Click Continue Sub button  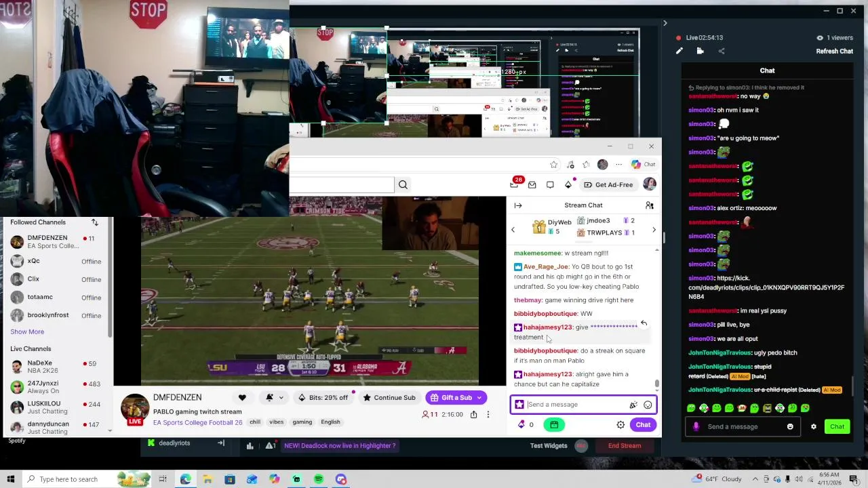(390, 398)
